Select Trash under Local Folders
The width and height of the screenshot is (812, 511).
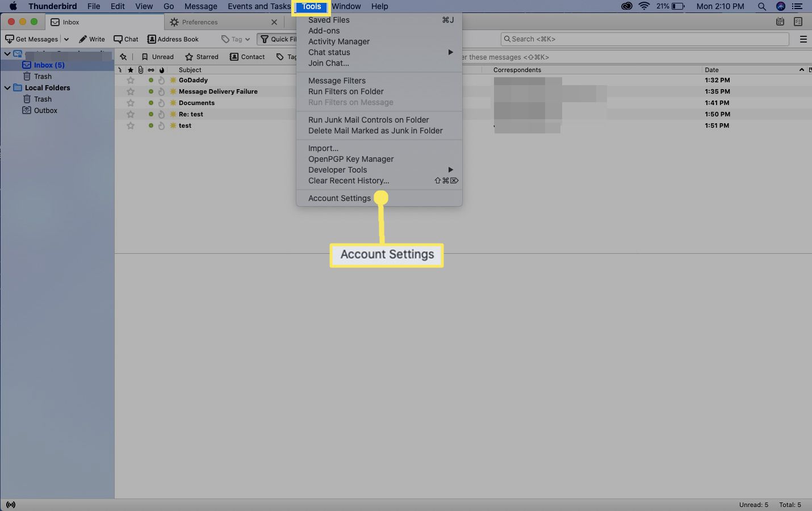[43, 99]
